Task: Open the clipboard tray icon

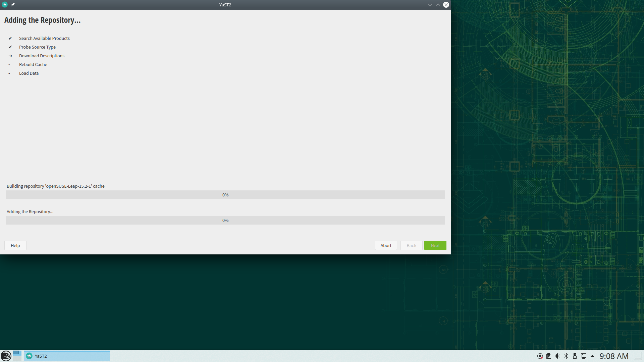Action: pos(549,356)
